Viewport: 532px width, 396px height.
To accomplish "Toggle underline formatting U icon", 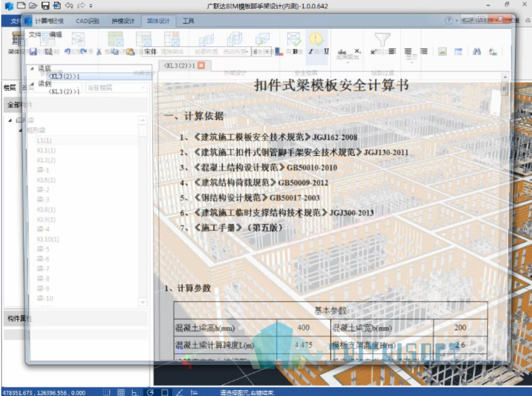I will coord(326,51).
